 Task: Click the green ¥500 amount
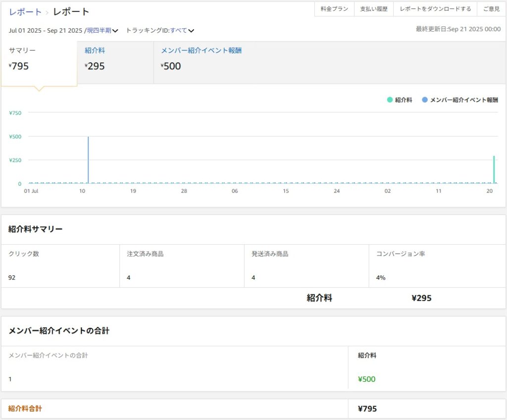(x=366, y=379)
